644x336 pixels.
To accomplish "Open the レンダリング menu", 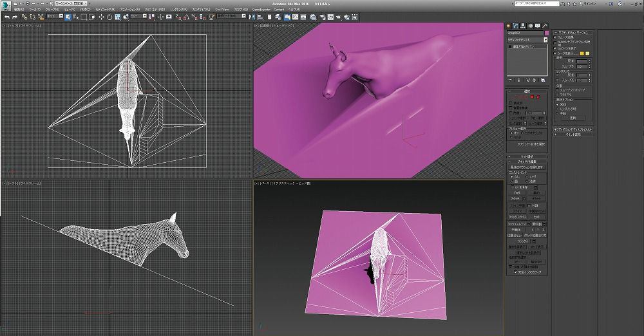I will [178, 9].
